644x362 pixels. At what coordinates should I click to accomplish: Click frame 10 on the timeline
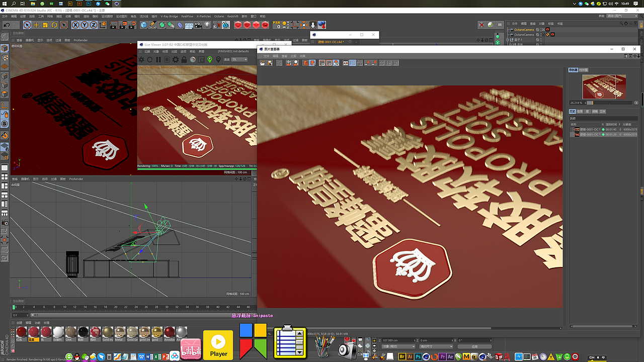pyautogui.click(x=64, y=307)
